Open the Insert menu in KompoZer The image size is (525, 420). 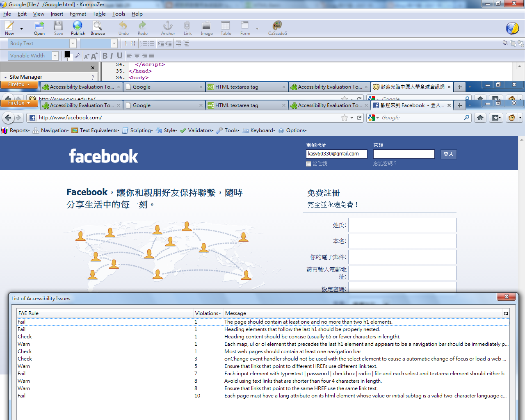point(57,14)
